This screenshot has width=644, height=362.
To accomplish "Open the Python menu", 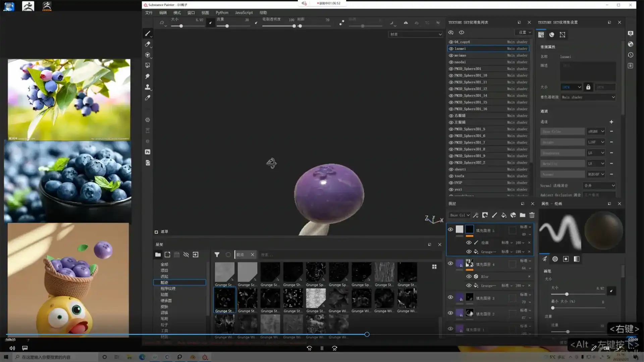I will [222, 12].
